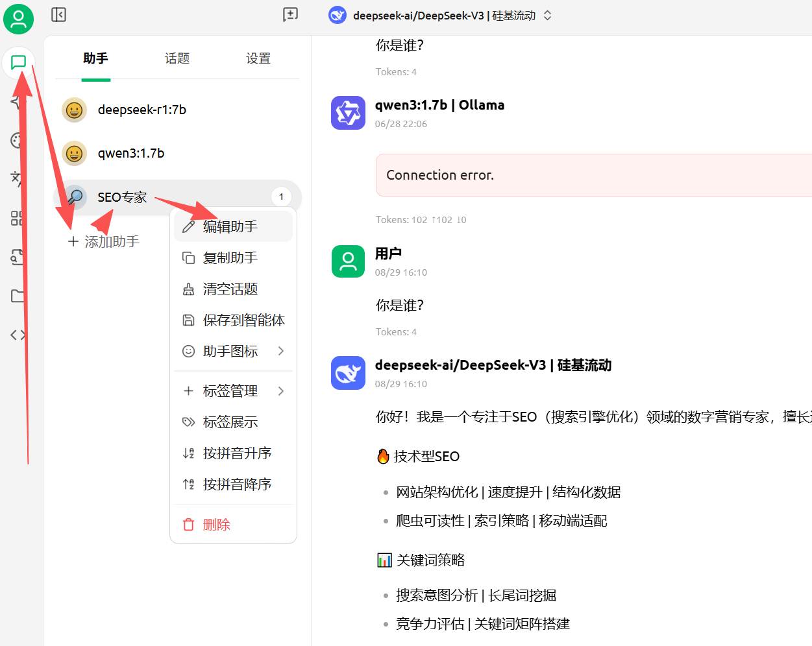Image resolution: width=812 pixels, height=646 pixels.
Task: Click the sort-descending icon beside 按拼音降序
Action: (x=188, y=484)
